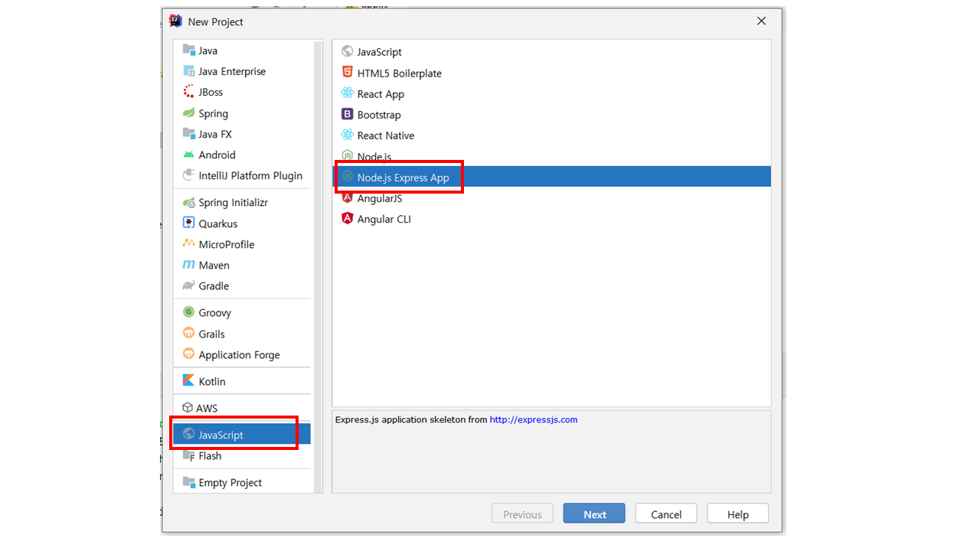This screenshot has height=551, width=980.
Task: Click the Grails orange icon
Action: [x=189, y=334]
